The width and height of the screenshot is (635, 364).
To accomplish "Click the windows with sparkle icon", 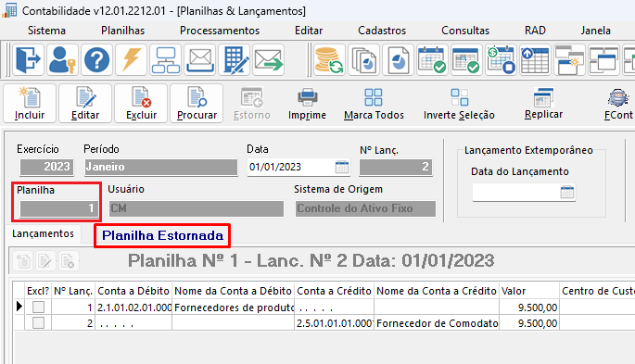I will click(x=569, y=60).
